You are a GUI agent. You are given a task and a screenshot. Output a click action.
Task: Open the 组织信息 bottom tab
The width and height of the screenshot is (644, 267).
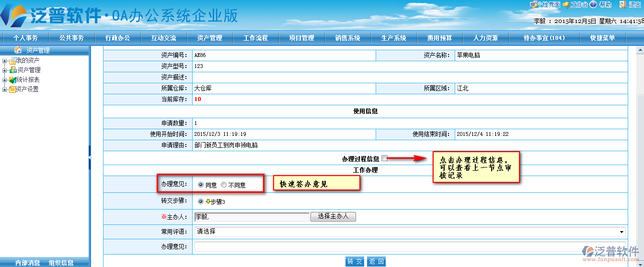(x=61, y=263)
